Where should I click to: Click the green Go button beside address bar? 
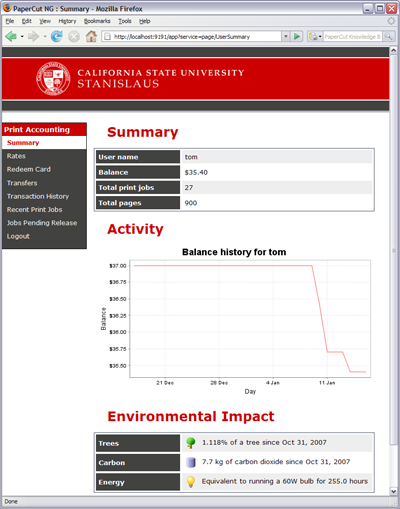[x=297, y=36]
